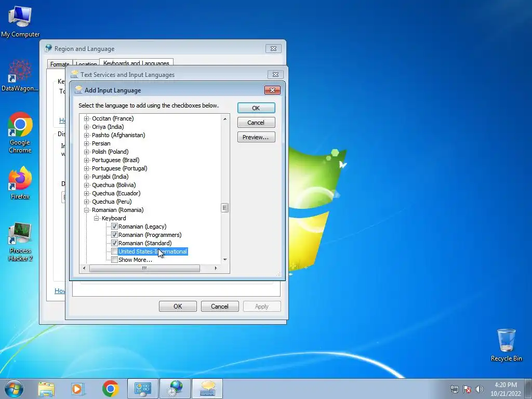The width and height of the screenshot is (532, 399).
Task: Open Windows Explorer from taskbar
Action: pos(46,389)
